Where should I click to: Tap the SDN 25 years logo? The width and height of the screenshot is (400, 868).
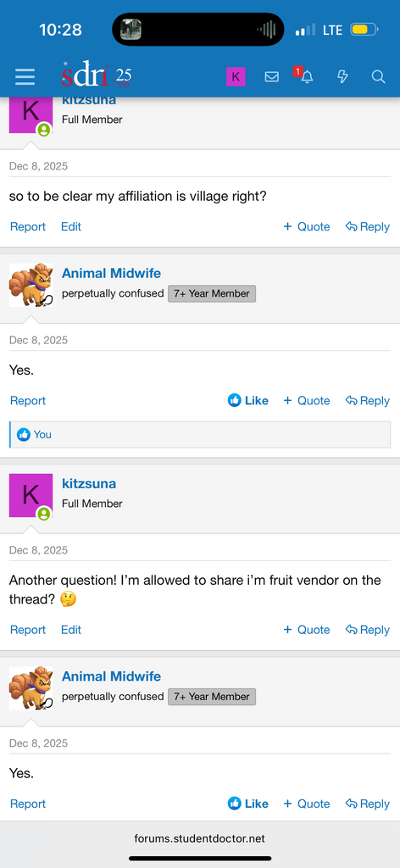[97, 75]
